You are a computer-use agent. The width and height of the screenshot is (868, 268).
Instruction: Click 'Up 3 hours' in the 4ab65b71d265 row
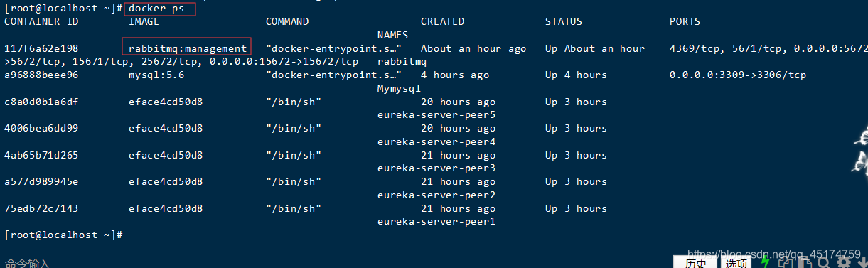pos(576,155)
